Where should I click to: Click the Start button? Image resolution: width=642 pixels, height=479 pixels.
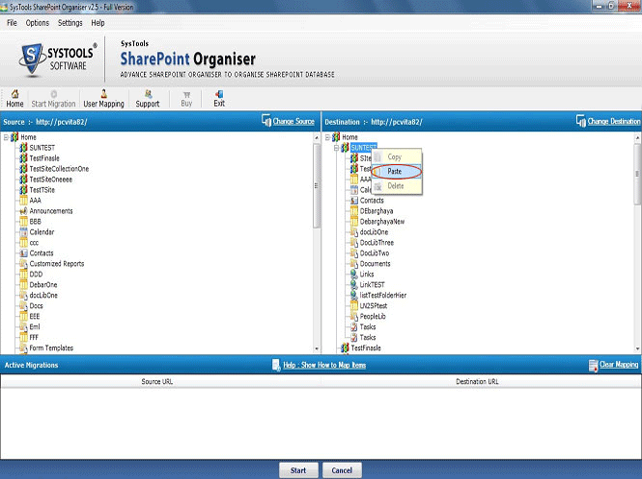click(x=298, y=470)
